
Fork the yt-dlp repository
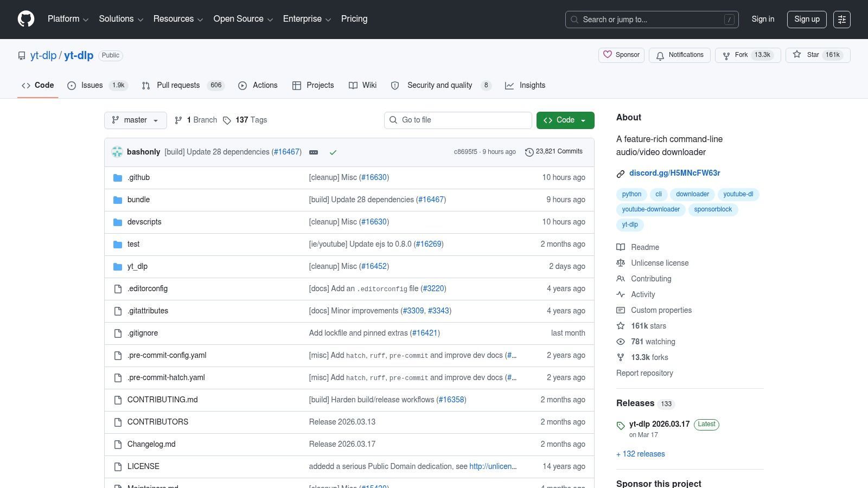point(748,55)
